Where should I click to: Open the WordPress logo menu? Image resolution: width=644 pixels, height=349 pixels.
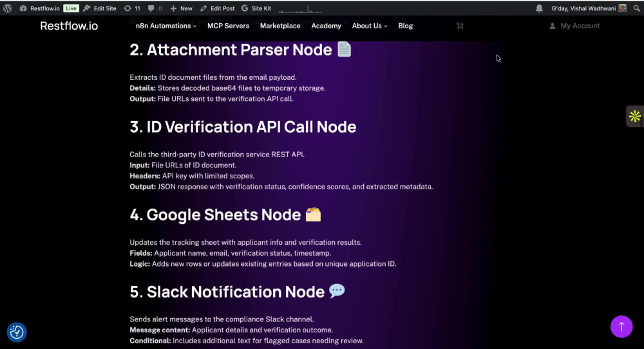click(7, 8)
